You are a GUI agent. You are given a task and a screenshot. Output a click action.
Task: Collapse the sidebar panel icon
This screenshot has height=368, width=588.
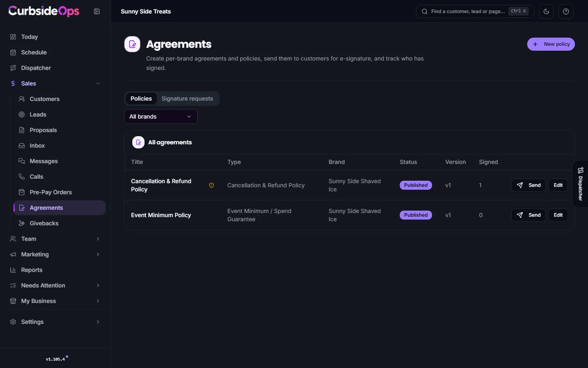[x=97, y=11]
